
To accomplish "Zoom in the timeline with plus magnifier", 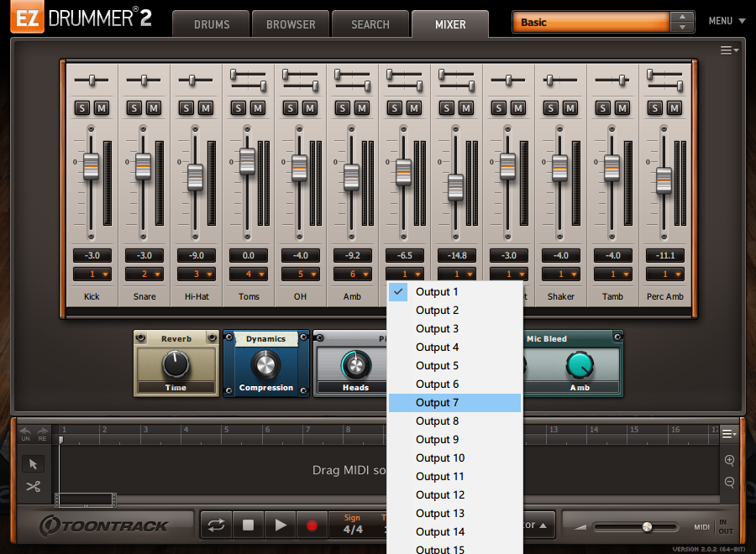I will pyautogui.click(x=729, y=460).
